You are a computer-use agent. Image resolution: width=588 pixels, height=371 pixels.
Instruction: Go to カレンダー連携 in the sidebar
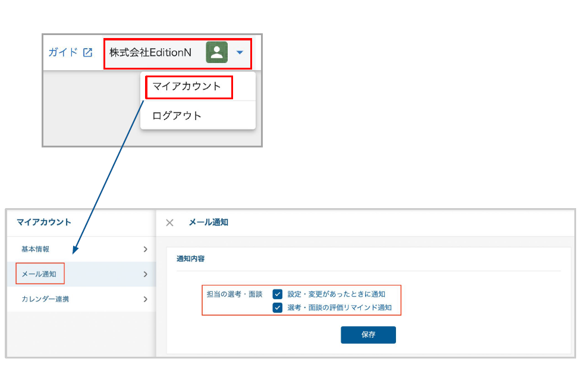tap(45, 299)
